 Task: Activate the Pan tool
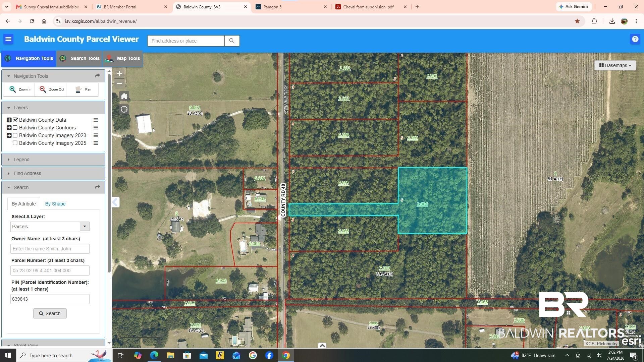click(83, 89)
